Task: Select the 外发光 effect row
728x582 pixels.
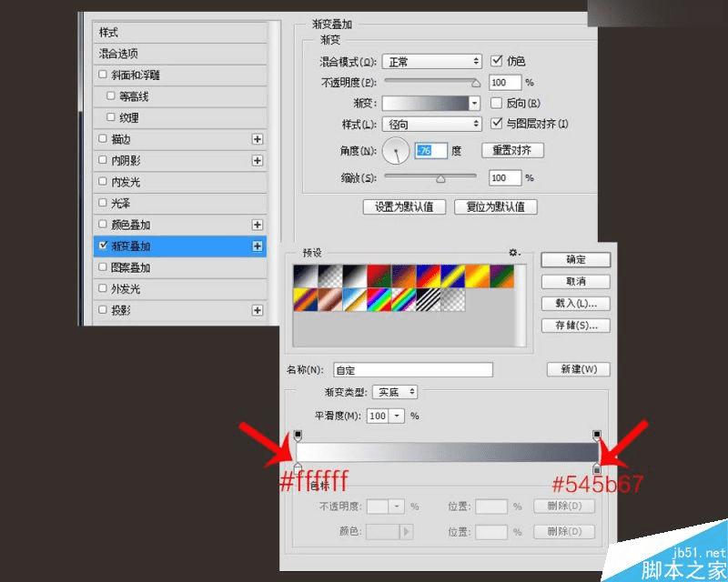Action: [x=180, y=288]
